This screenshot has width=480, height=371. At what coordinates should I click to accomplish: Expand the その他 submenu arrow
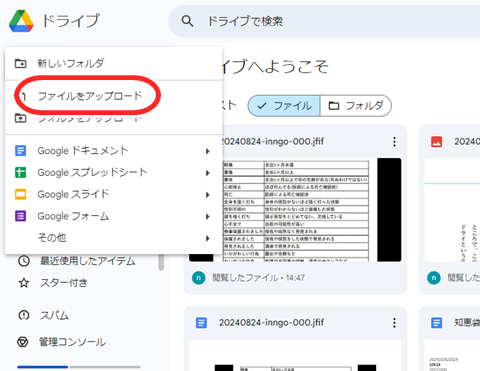[208, 238]
